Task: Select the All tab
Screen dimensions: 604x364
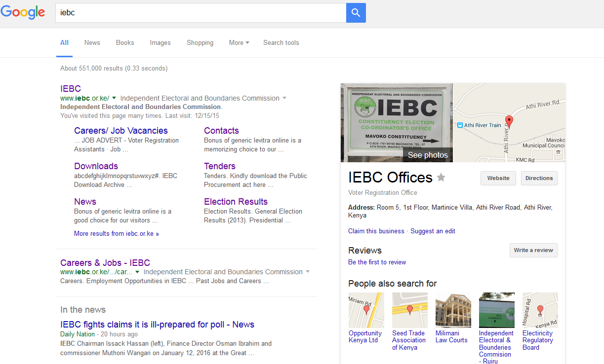Action: point(64,43)
